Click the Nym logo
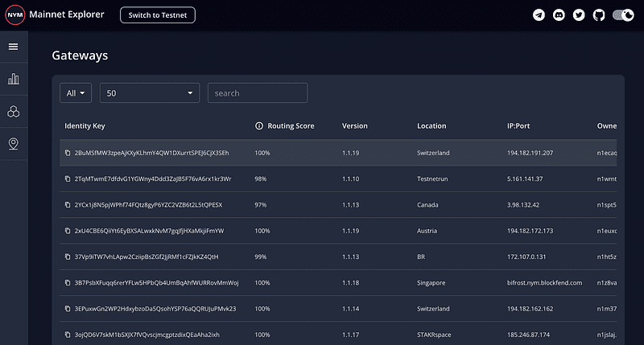This screenshot has height=345, width=644. (x=14, y=14)
